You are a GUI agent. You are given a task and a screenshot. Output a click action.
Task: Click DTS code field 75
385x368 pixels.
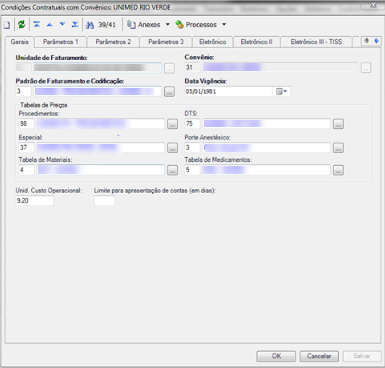pos(192,124)
